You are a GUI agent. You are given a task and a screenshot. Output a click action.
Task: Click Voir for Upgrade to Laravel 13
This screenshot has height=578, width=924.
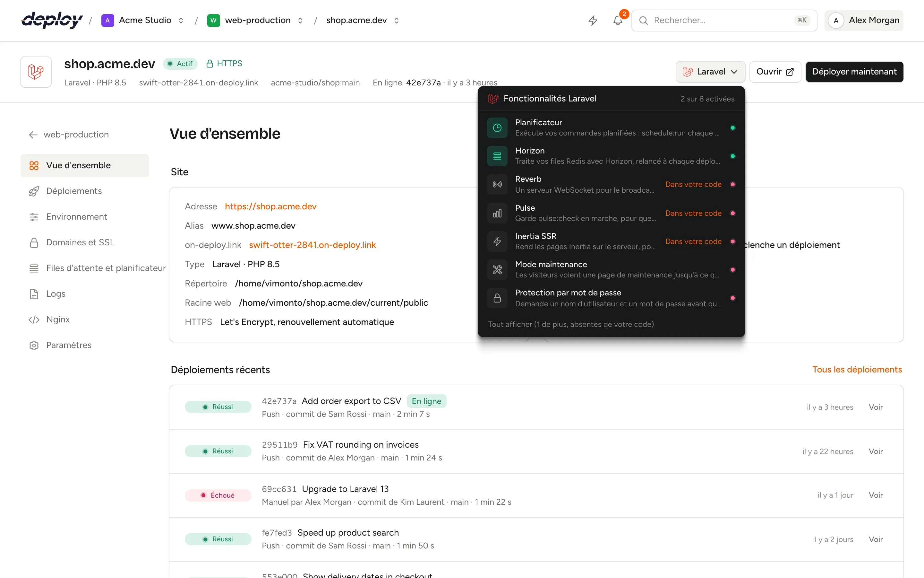(876, 495)
